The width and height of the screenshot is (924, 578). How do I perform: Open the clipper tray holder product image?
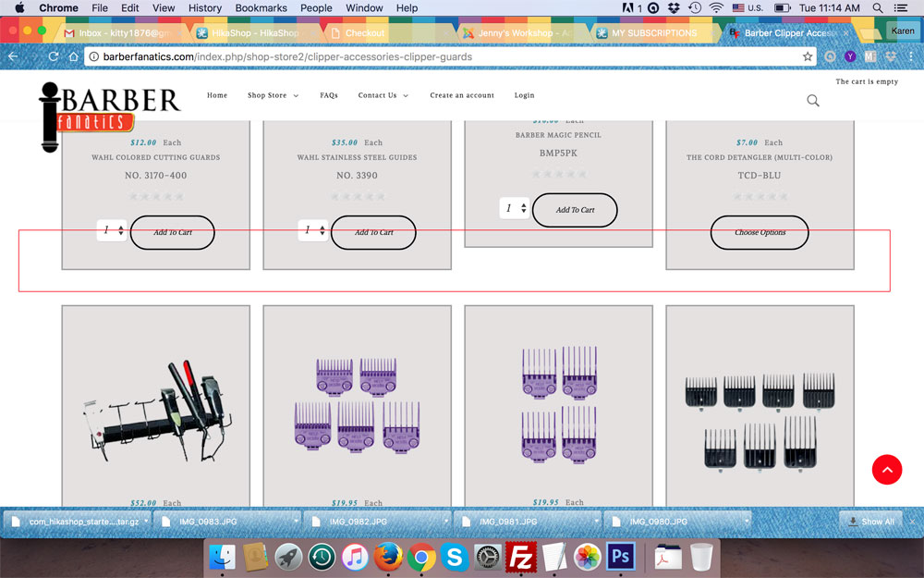(158, 410)
